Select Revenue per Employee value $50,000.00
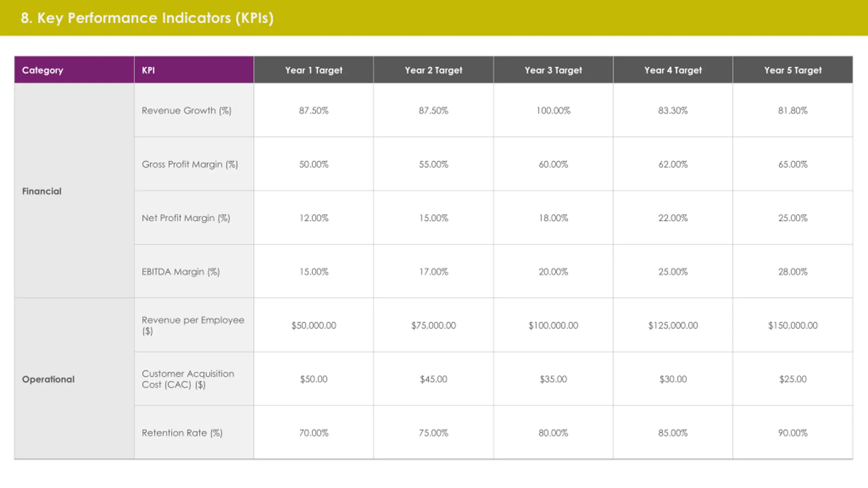The width and height of the screenshot is (868, 488). pyautogui.click(x=314, y=325)
